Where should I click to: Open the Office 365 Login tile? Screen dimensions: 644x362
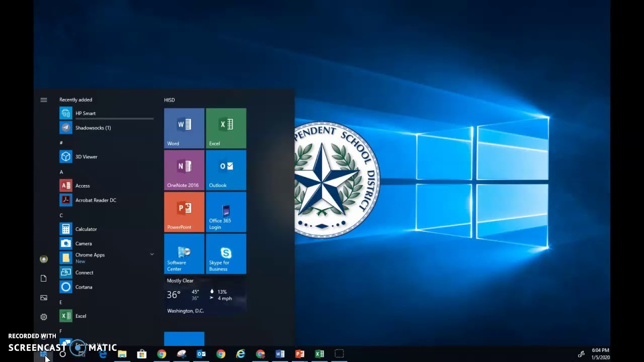point(226,212)
